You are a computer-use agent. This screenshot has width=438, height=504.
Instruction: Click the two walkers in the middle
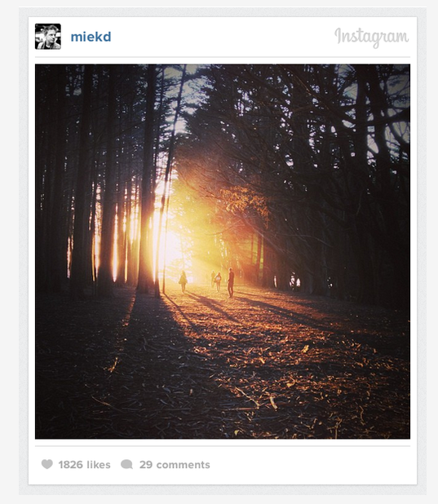click(x=216, y=281)
